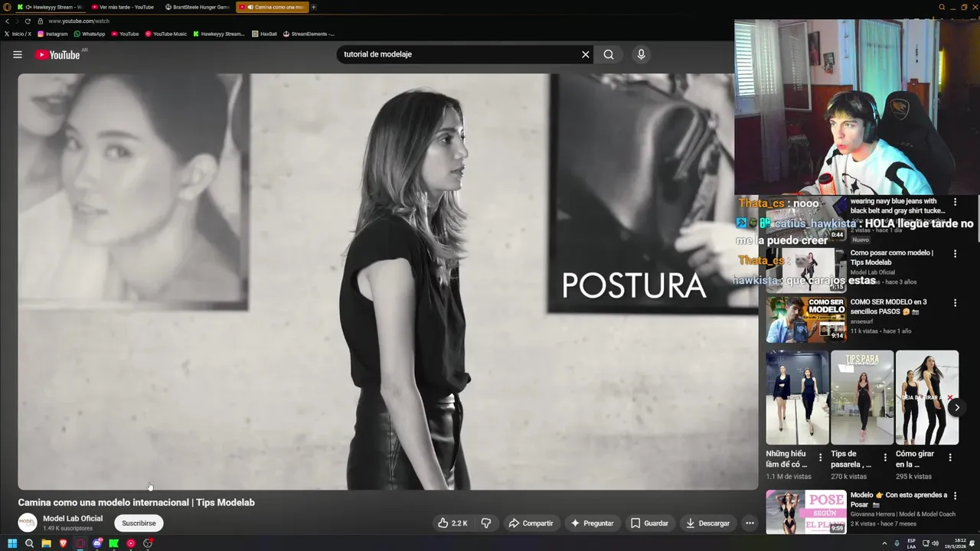Switch to BrantSteele Hunger Games tab
The height and width of the screenshot is (551, 980).
click(198, 7)
